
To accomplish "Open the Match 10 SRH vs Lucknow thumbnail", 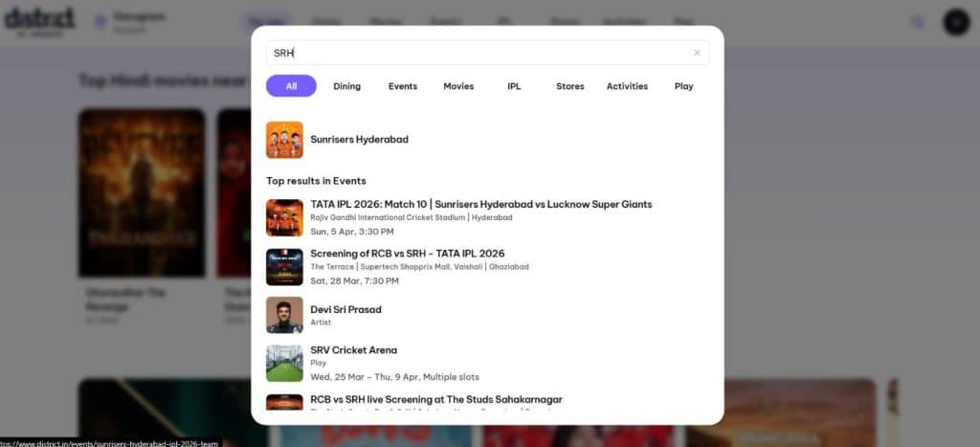I will pos(284,217).
